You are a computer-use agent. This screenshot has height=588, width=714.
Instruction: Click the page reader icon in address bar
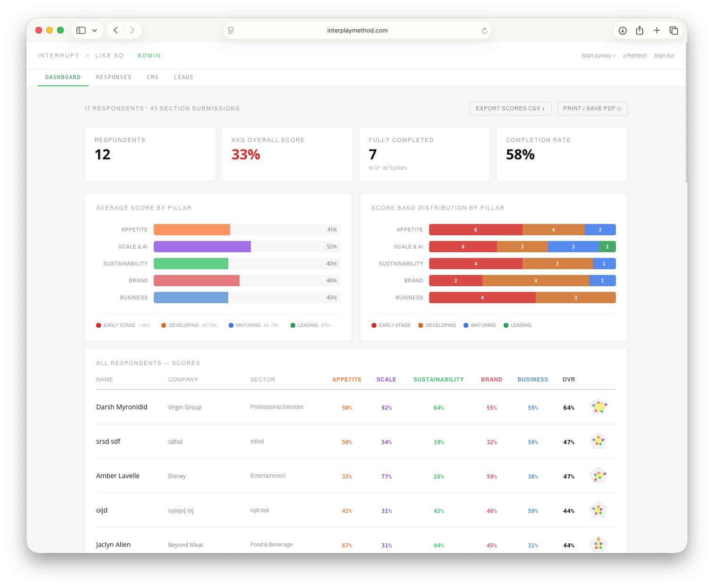[231, 30]
